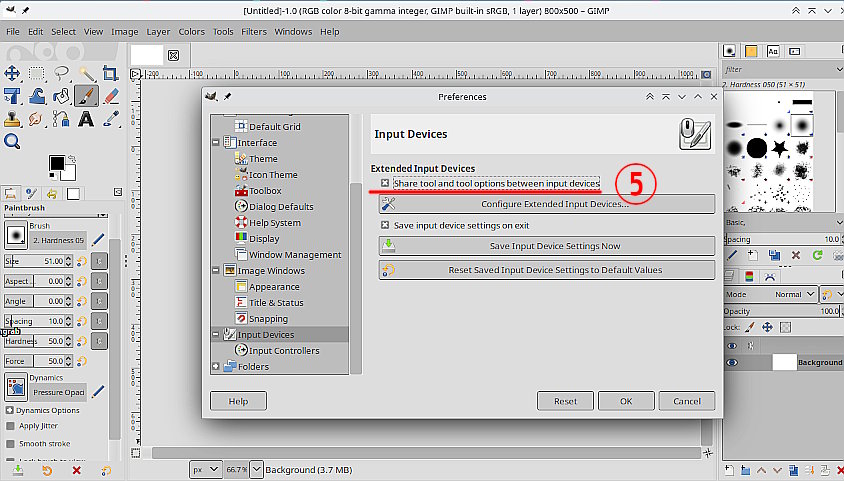Open the zoom percentage dropdown
Image resolution: width=844 pixels, height=481 pixels.
(257, 470)
